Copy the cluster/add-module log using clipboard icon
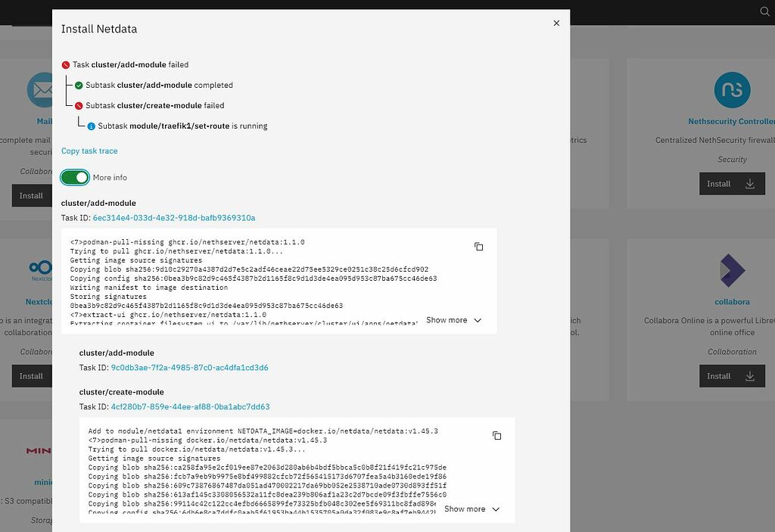The image size is (775, 532). click(478, 246)
